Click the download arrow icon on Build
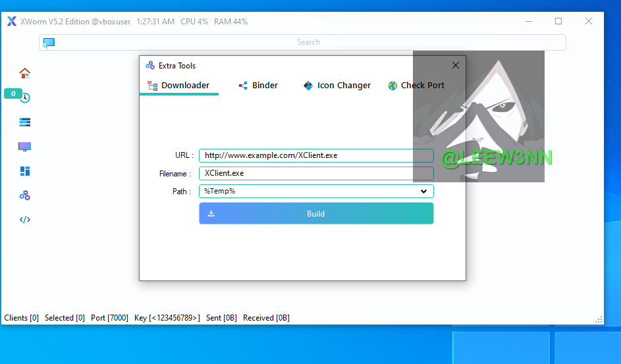Viewport: 621px width, 364px height. pyautogui.click(x=211, y=213)
